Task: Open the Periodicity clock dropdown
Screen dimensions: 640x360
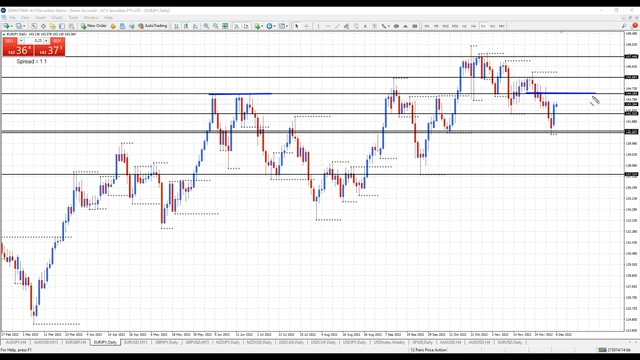Action: [270, 26]
